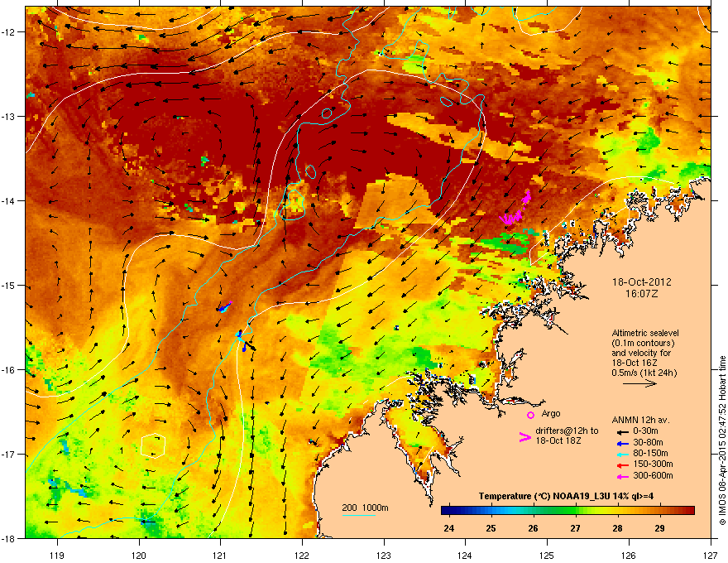Viewport: 728px width, 563px height.
Task: Click the magenta 300-600m legend arrow
Action: (622, 477)
